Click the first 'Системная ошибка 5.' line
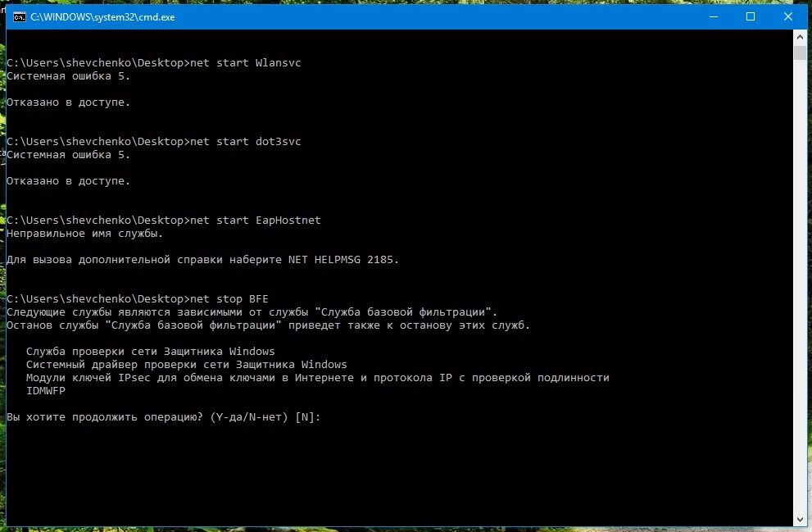The image size is (812, 532). click(68, 76)
